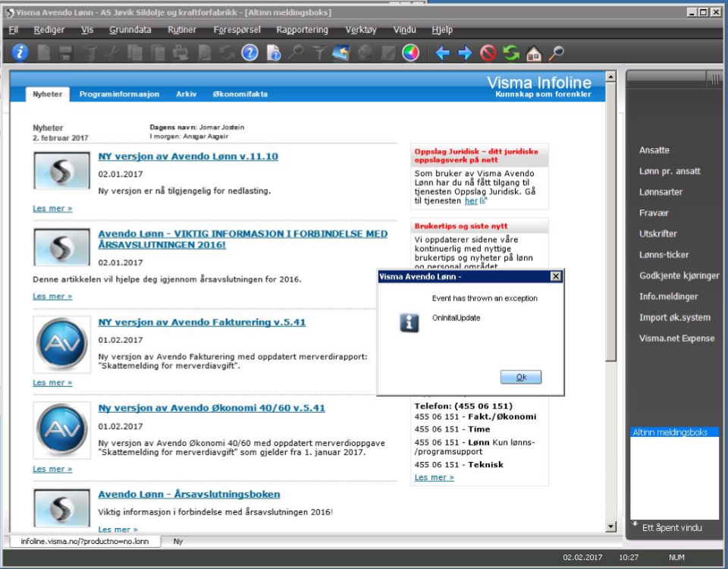Click the grayed-out new document icon
Viewport: 728px width, 569px height.
[x=44, y=53]
